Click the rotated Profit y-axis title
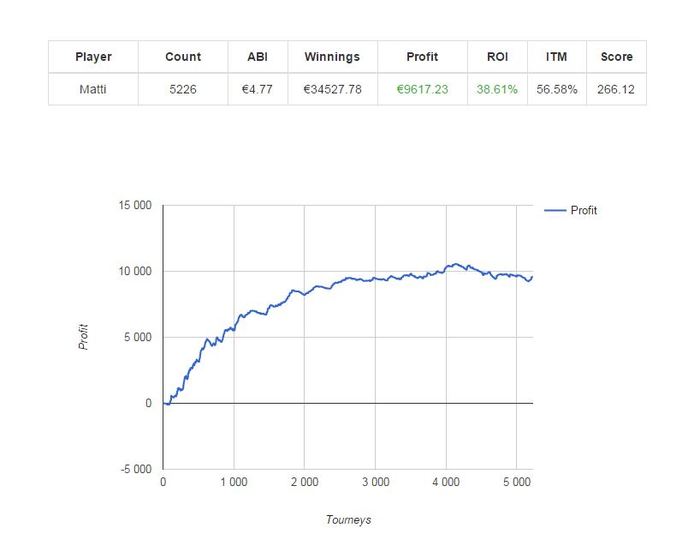The width and height of the screenshot is (700, 540). 83,336
